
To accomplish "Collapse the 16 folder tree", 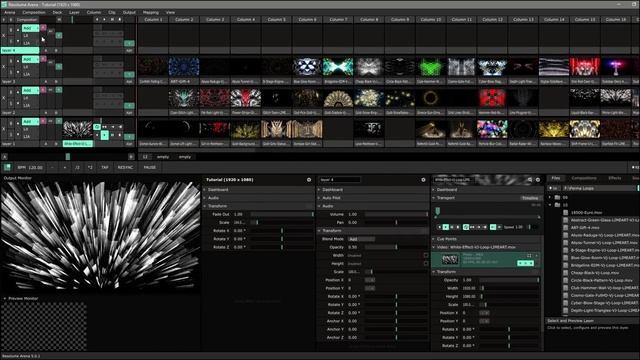I will click(550, 205).
